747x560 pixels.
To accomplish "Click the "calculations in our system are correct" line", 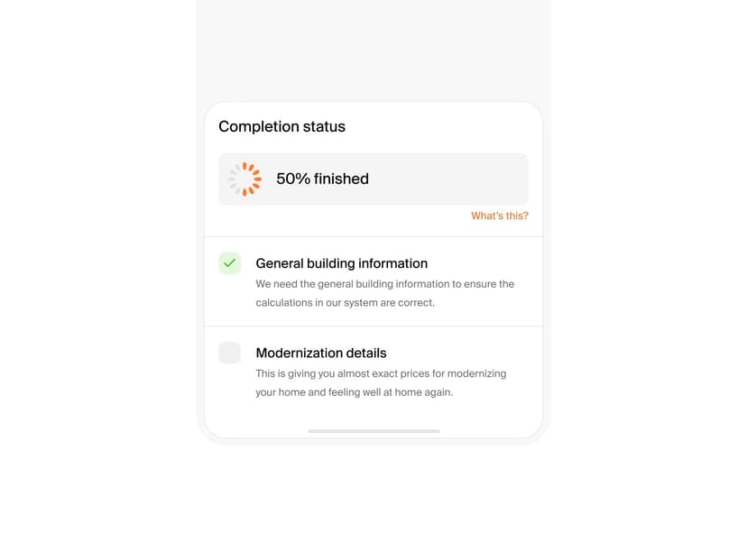I will [345, 303].
